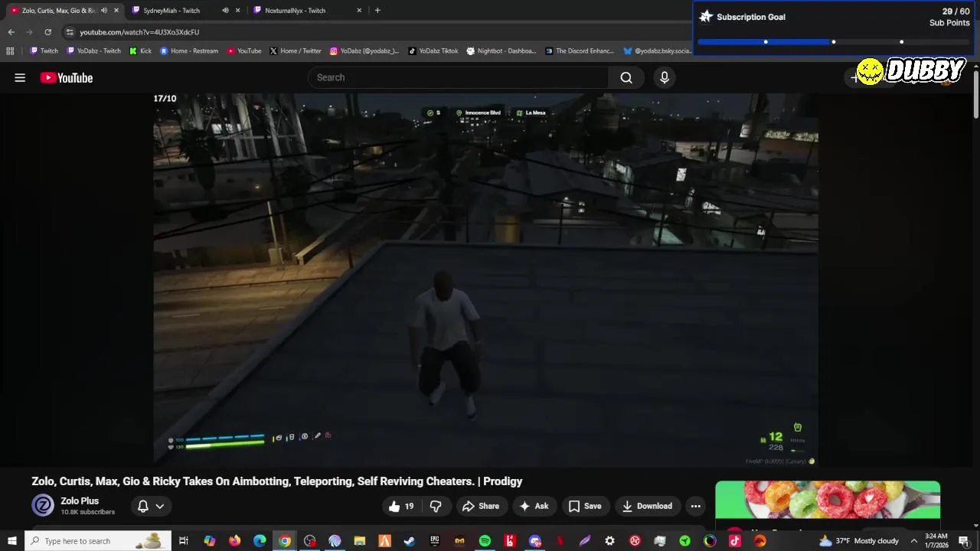980x551 pixels.
Task: Like the video with thumbs up
Action: [401, 506]
